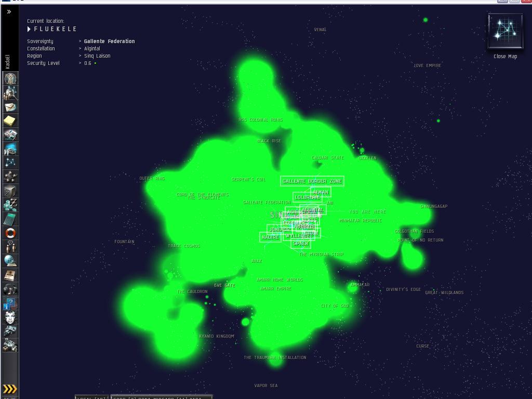Click the BLACK RISE region label
Image resolution: width=532 pixels, height=399 pixels.
click(x=269, y=141)
